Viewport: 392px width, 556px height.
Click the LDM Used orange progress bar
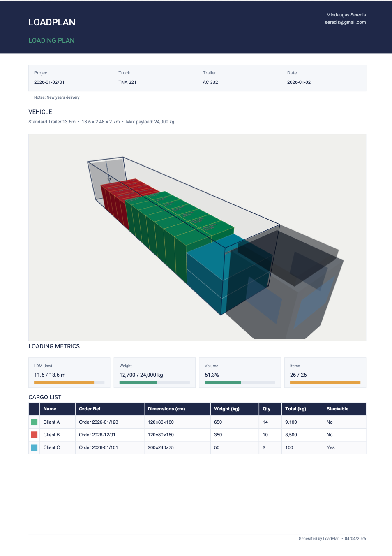[64, 382]
